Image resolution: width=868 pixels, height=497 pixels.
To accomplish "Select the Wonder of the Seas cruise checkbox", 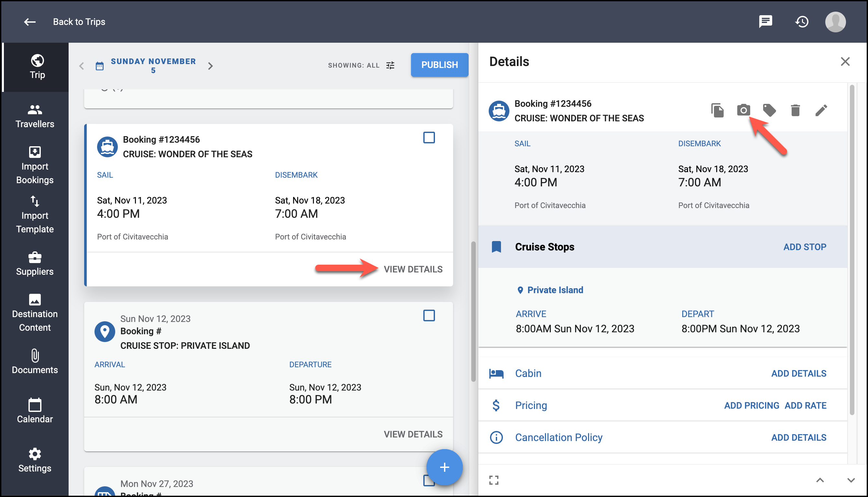I will coord(429,138).
